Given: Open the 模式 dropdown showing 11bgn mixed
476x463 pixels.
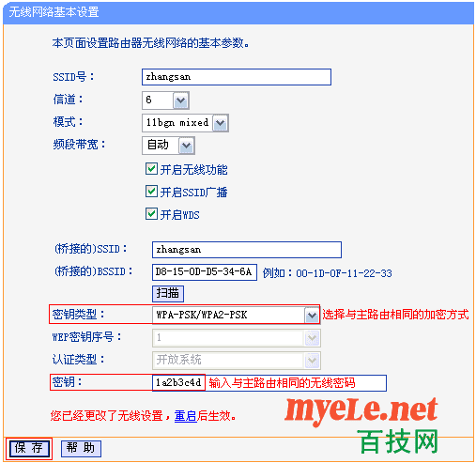Looking at the screenshot, I should (185, 123).
